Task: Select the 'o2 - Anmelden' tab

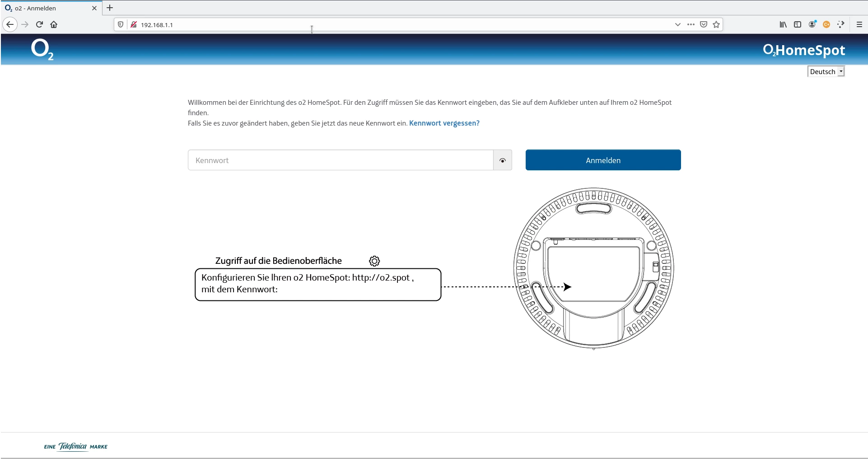Action: (x=51, y=8)
